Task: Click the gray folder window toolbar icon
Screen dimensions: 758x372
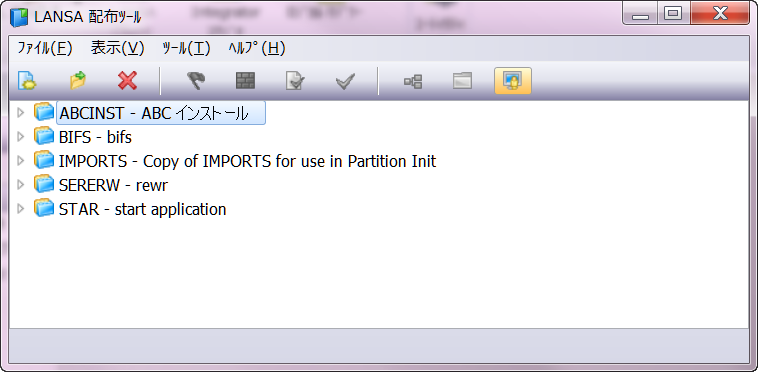Action: click(463, 81)
